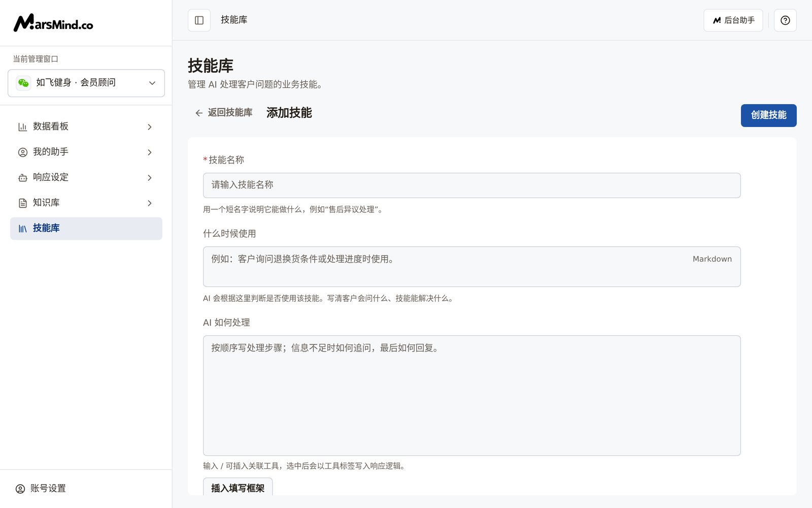Select 知识库 in sidebar
Image resolution: width=812 pixels, height=508 pixels.
point(86,203)
